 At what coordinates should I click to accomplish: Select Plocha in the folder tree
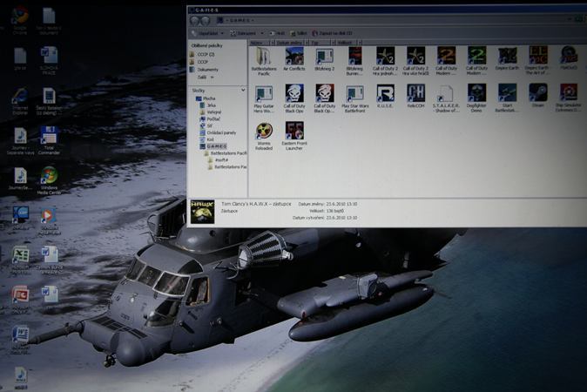coord(206,98)
